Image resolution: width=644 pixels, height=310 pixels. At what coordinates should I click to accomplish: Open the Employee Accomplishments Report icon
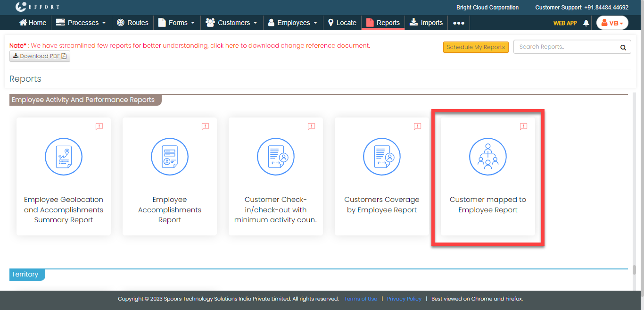tap(170, 157)
